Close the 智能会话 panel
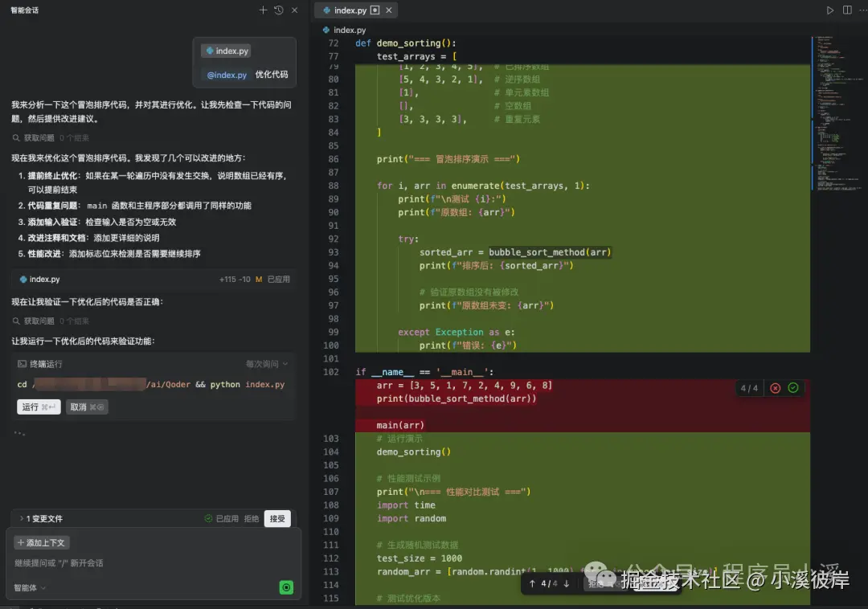Viewport: 868px width, 609px height. click(294, 10)
